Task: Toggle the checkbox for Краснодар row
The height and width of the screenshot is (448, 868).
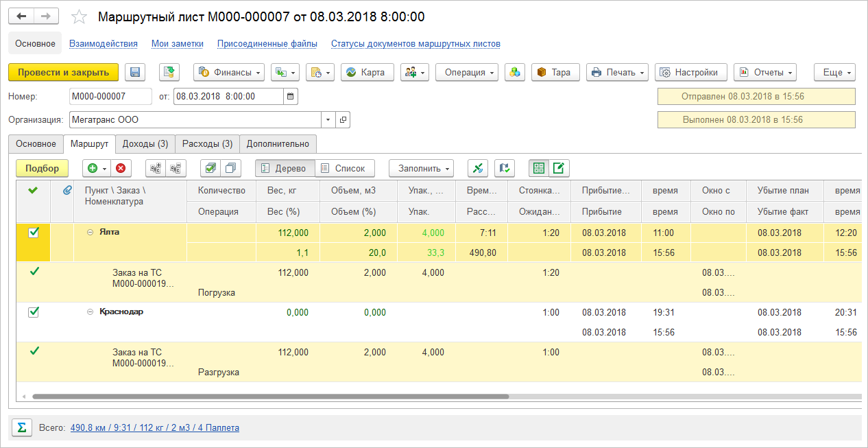Action: click(x=34, y=312)
